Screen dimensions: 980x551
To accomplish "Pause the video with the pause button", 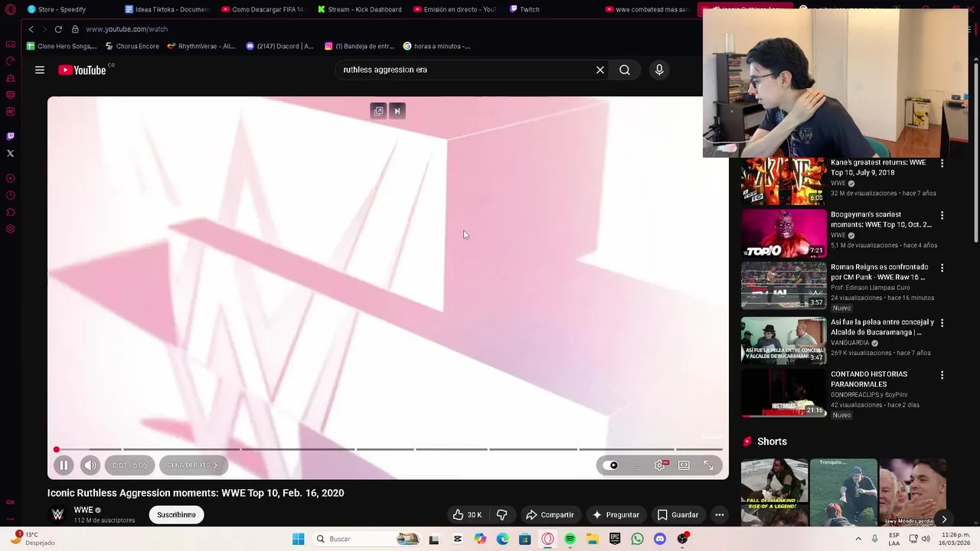I will coord(64,465).
